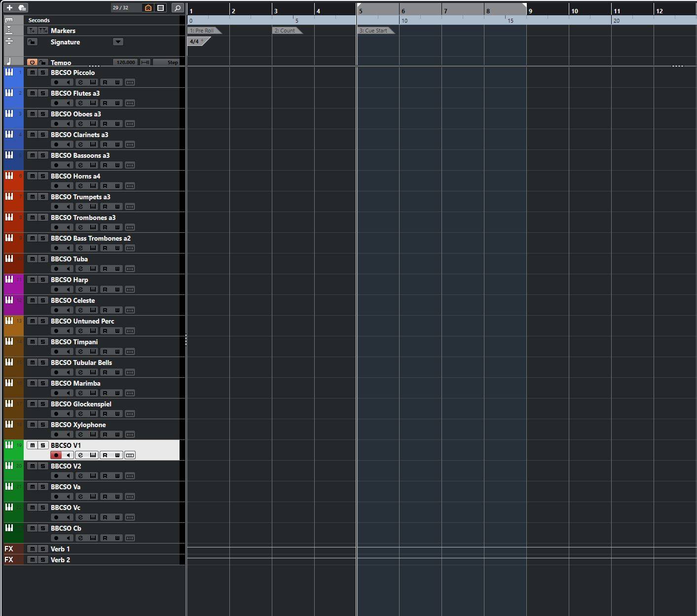Screen dimensions: 697x616
Task: Open the Step curve type selector
Action: [x=166, y=62]
